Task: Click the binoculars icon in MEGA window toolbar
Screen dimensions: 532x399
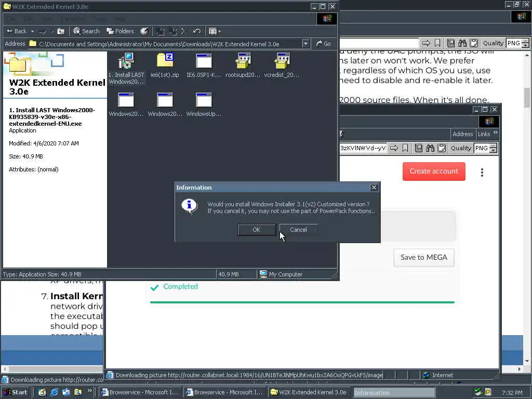Action: [x=430, y=148]
